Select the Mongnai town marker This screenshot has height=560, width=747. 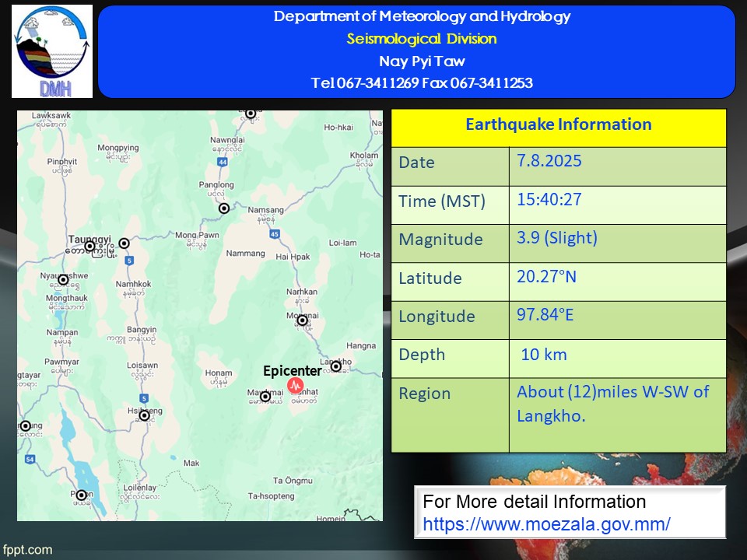click(302, 320)
